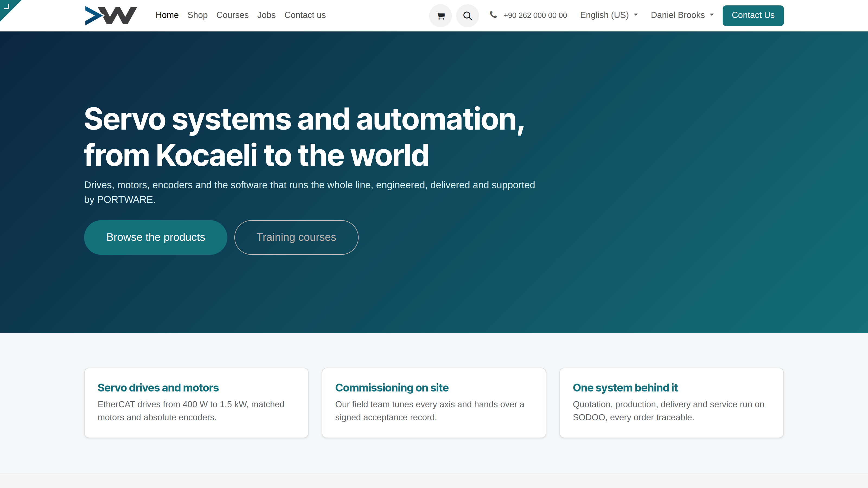This screenshot has width=868, height=488.
Task: Click the teal Contact Us button
Action: (x=753, y=15)
